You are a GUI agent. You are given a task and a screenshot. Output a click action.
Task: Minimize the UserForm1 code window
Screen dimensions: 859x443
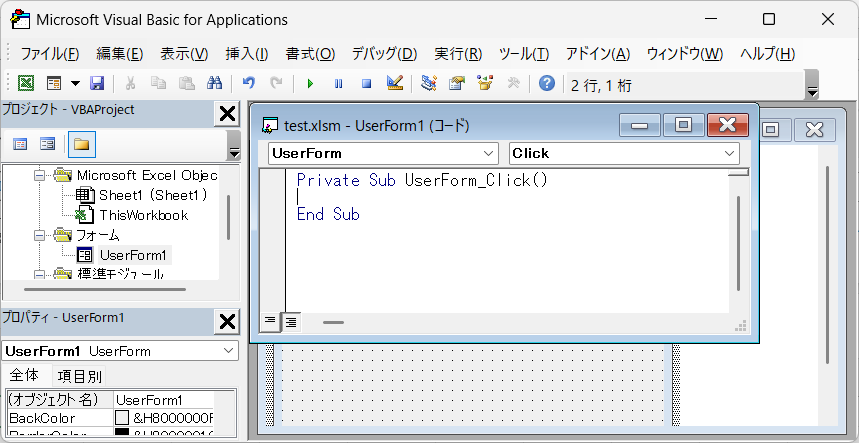[639, 125]
